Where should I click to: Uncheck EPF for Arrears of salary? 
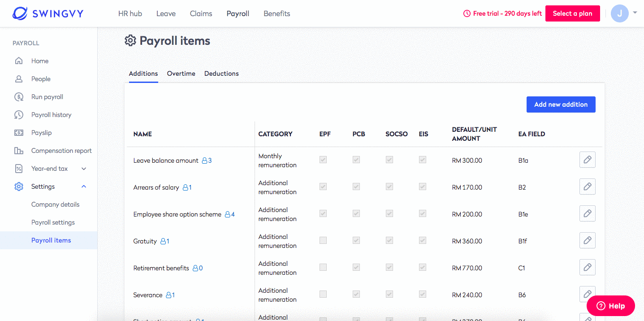point(323,187)
